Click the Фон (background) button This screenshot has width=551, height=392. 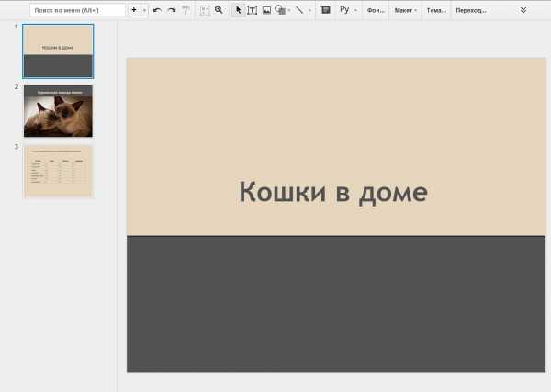pos(376,10)
